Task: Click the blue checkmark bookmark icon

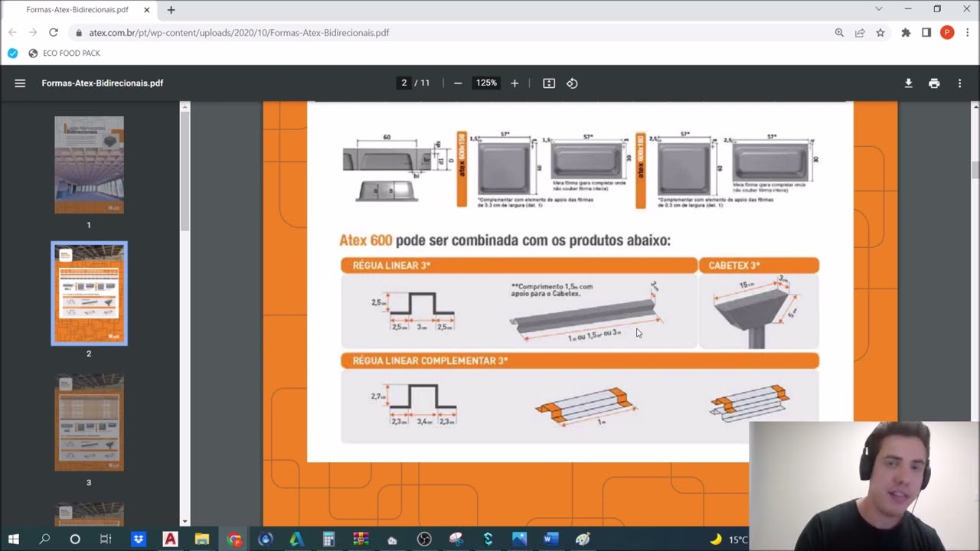Action: click(12, 54)
